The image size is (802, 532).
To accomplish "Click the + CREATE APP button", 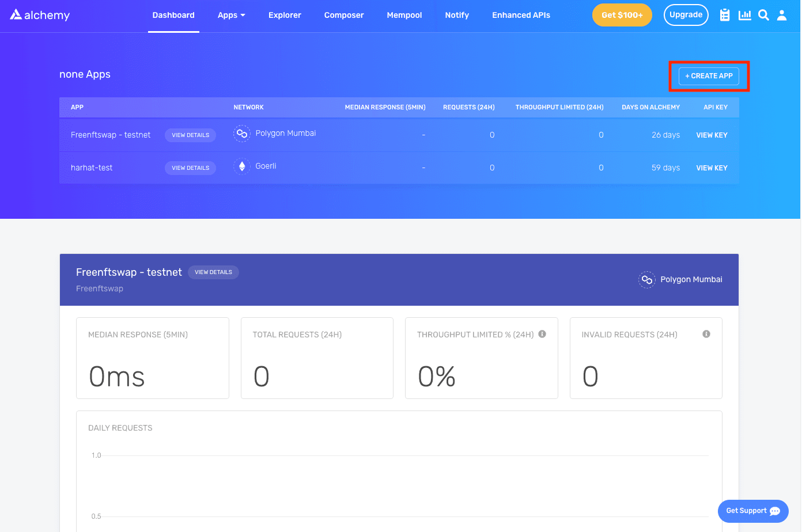I will pos(709,76).
